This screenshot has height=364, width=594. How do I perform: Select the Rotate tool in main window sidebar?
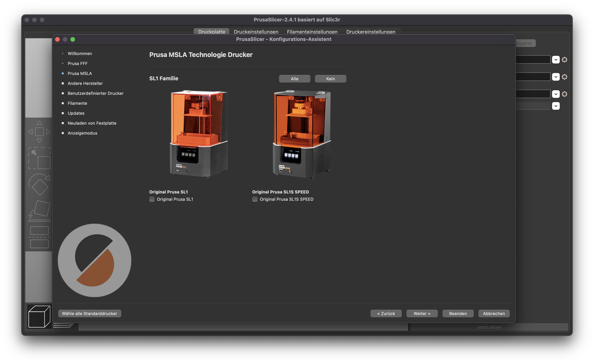(39, 184)
